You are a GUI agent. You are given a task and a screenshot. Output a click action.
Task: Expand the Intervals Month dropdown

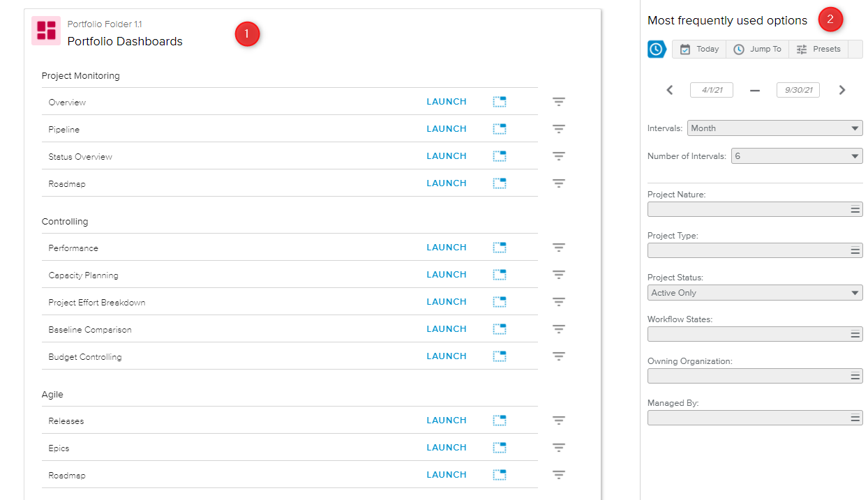click(x=775, y=128)
